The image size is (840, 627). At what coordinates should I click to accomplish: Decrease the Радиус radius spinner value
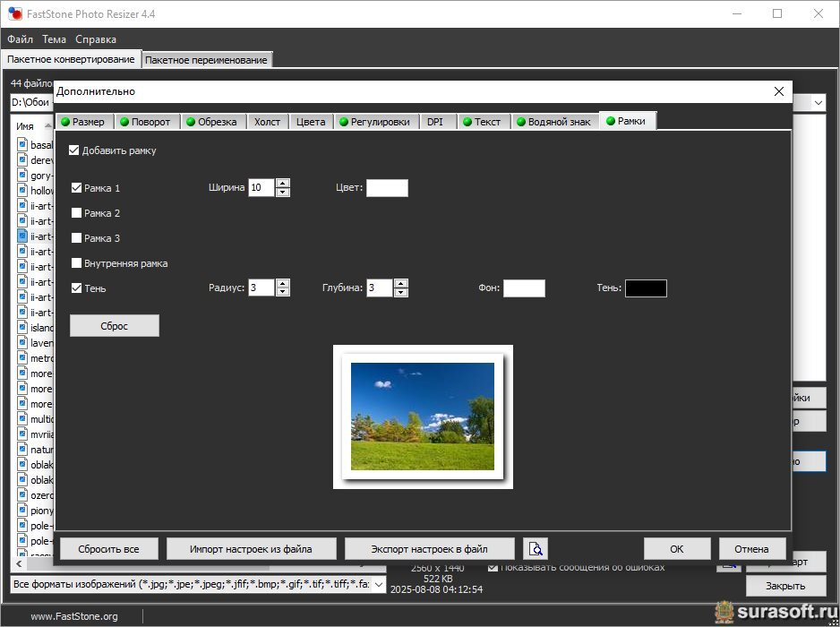(283, 292)
